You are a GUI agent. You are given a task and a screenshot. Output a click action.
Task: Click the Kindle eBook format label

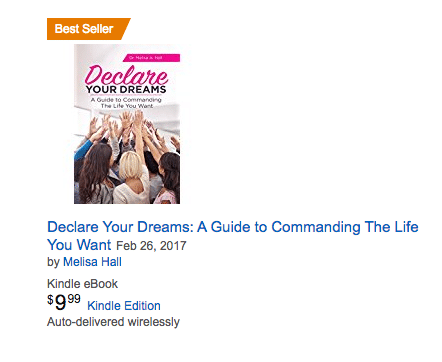coord(82,284)
